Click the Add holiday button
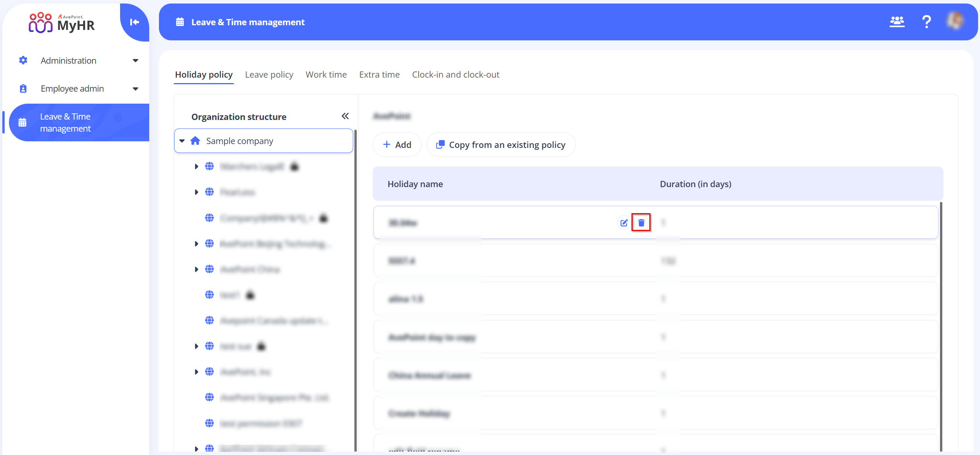Viewport: 980px width, 455px height. pyautogui.click(x=397, y=145)
